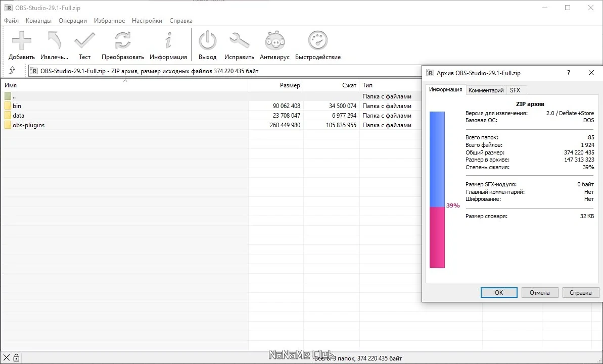The height and width of the screenshot is (364, 603).
Task: Switch to the Информация tab
Action: coord(446,89)
